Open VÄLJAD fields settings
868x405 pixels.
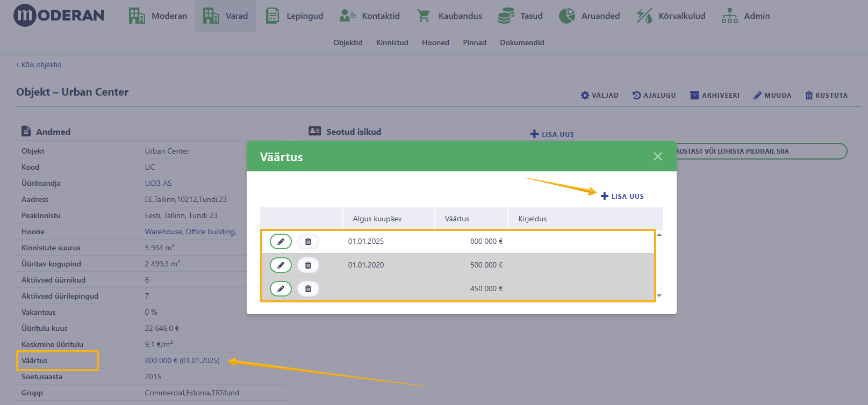600,95
